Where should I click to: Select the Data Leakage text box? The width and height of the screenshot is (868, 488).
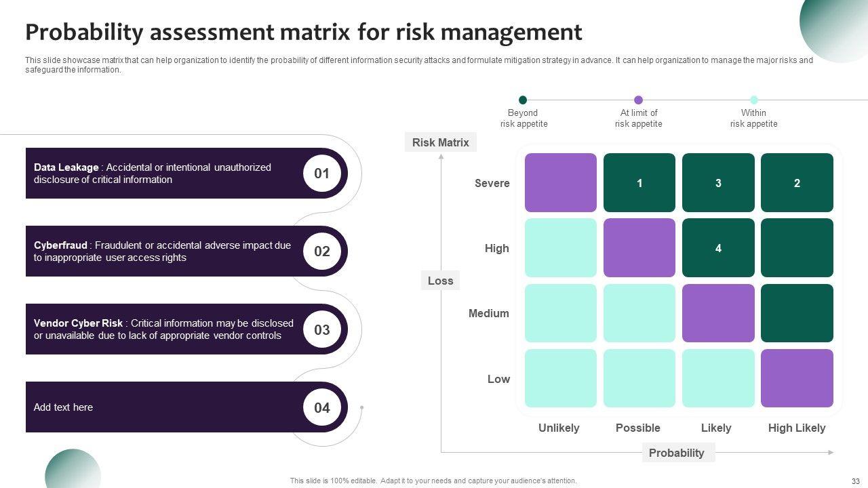163,174
